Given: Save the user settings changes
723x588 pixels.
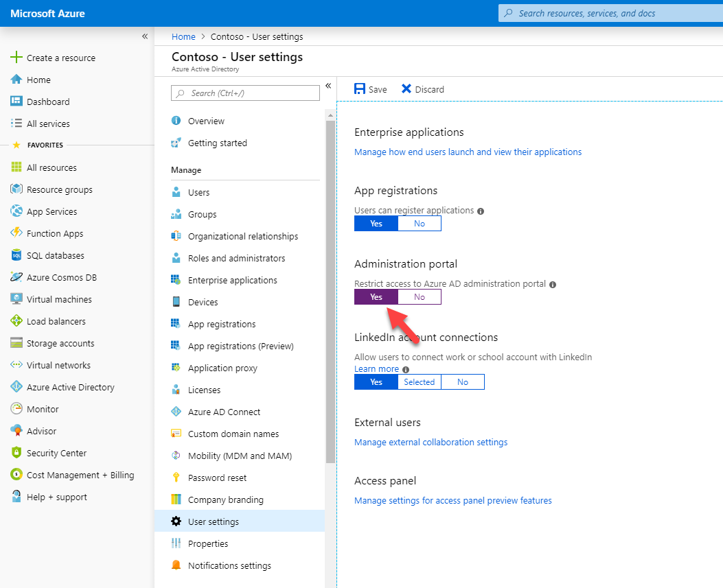Looking at the screenshot, I should tap(370, 89).
